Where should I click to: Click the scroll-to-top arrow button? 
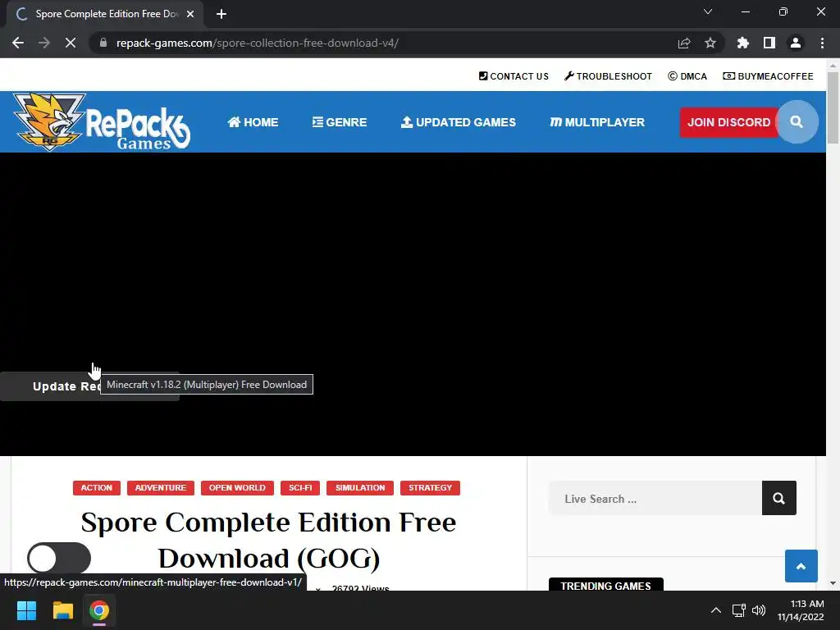(801, 566)
